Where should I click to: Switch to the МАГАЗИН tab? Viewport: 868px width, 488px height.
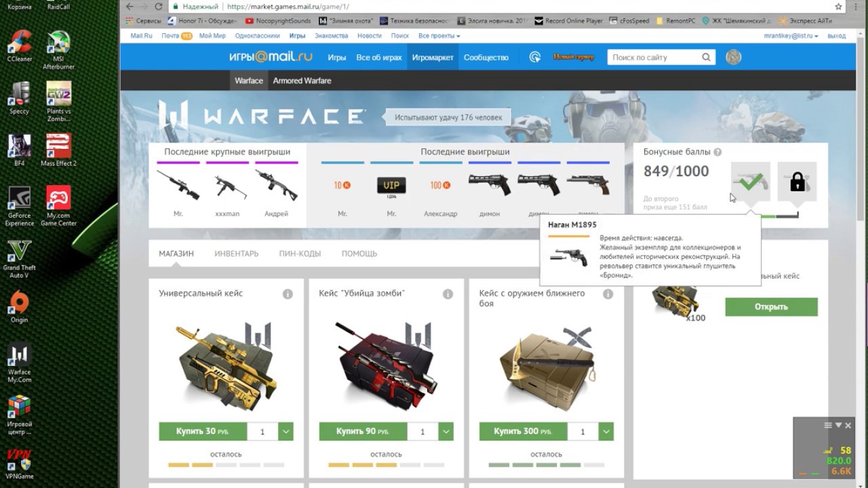(x=176, y=253)
